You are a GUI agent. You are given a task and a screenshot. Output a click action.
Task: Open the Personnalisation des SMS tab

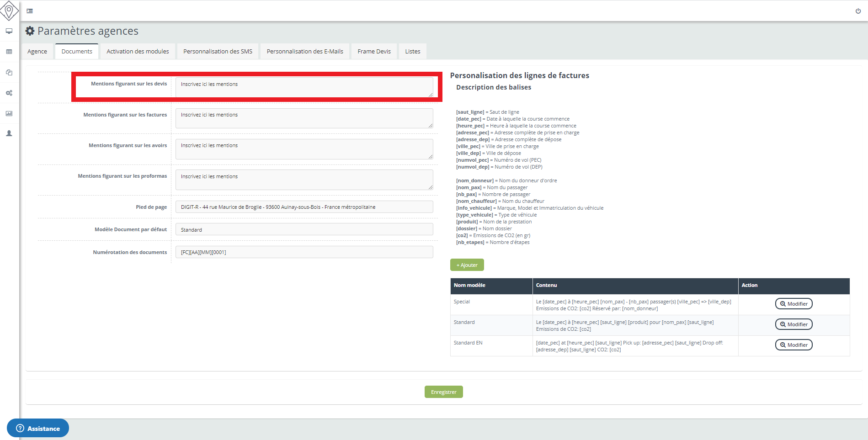coord(218,51)
